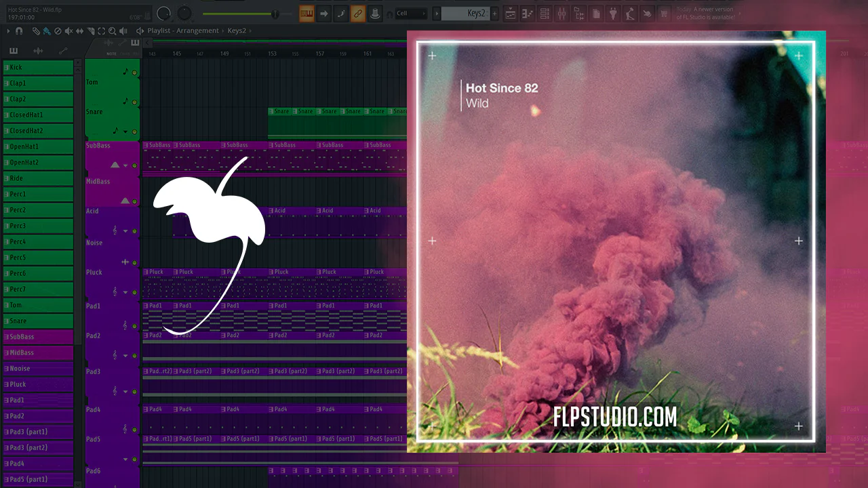The height and width of the screenshot is (488, 868).
Task: Select the playback speaker tool
Action: (x=123, y=31)
